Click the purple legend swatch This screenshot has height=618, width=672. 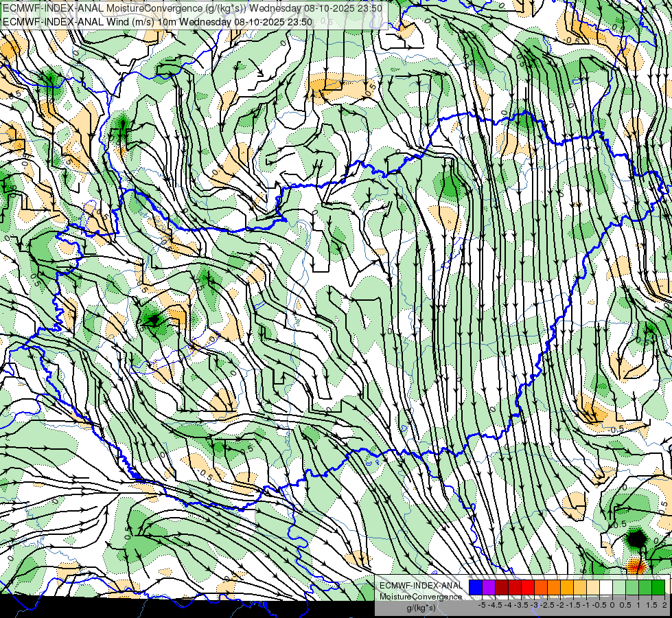click(489, 587)
